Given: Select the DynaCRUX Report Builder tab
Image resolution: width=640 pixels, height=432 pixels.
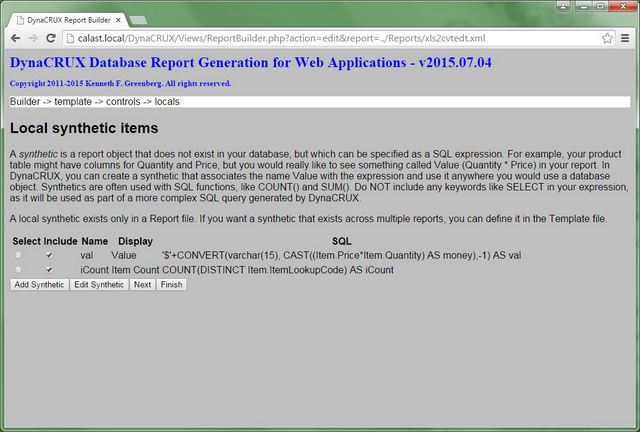Looking at the screenshot, I should (68, 20).
